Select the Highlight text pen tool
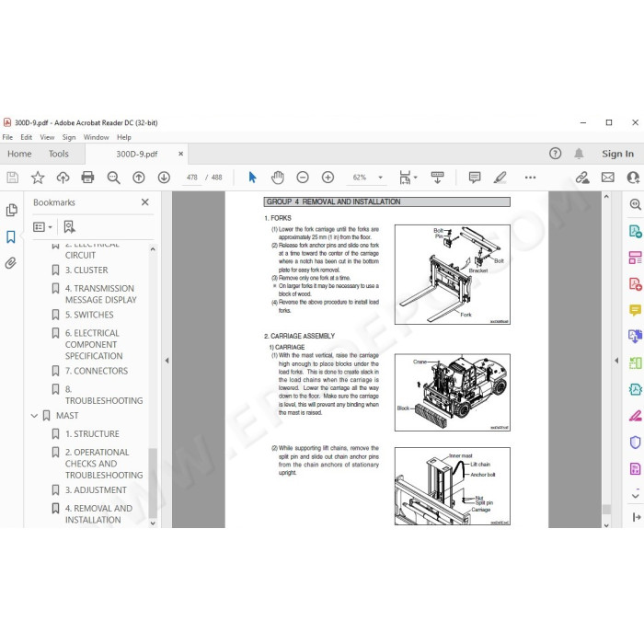Viewport: 644px width, 644px height. click(x=500, y=178)
